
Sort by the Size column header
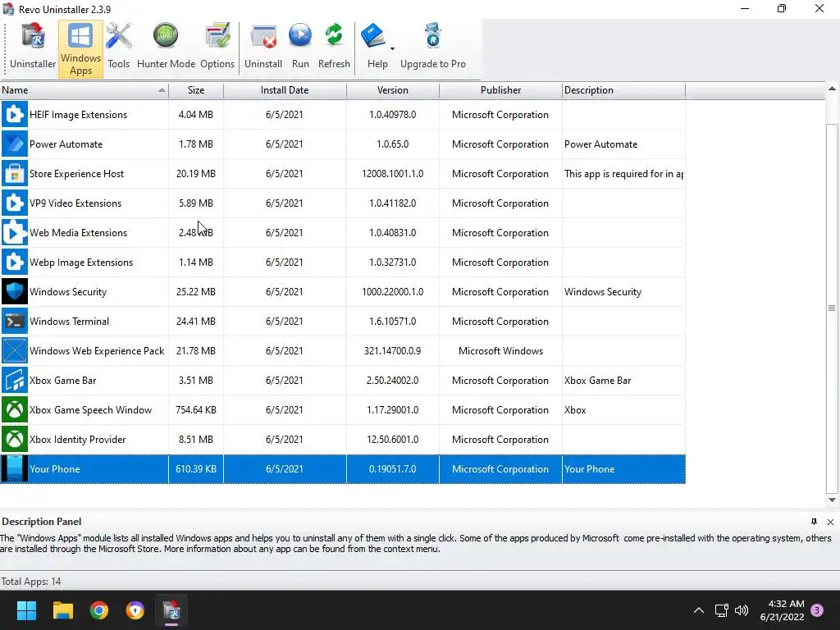click(x=196, y=90)
